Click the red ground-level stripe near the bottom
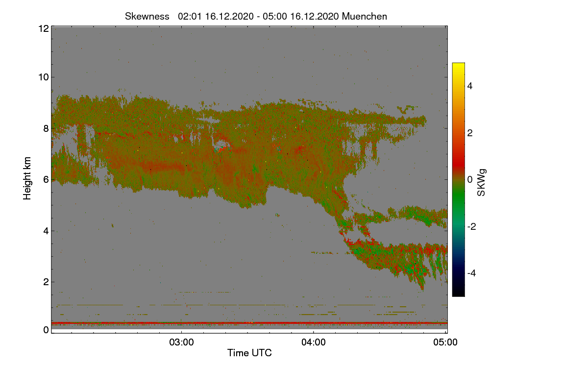The width and height of the screenshot is (588, 392). tap(249, 323)
